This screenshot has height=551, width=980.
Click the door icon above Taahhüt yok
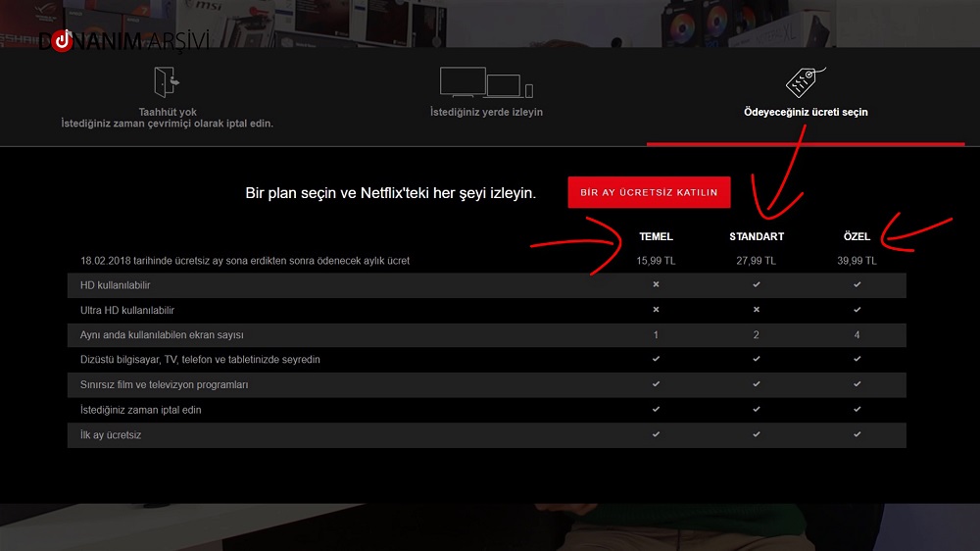(165, 82)
